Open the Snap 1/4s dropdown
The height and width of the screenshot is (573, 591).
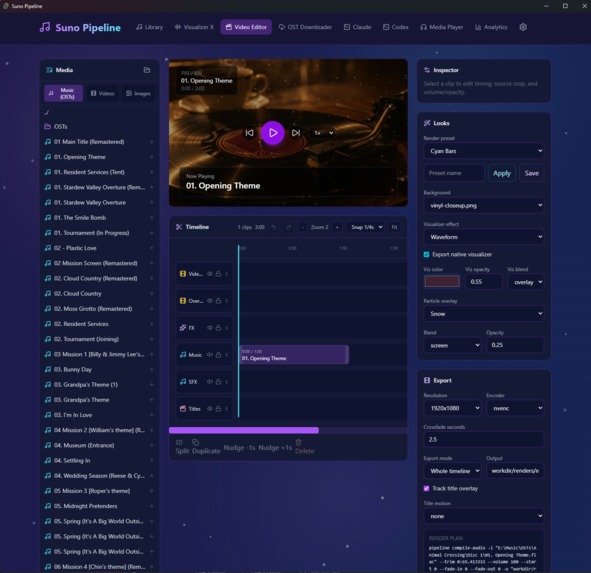click(366, 227)
